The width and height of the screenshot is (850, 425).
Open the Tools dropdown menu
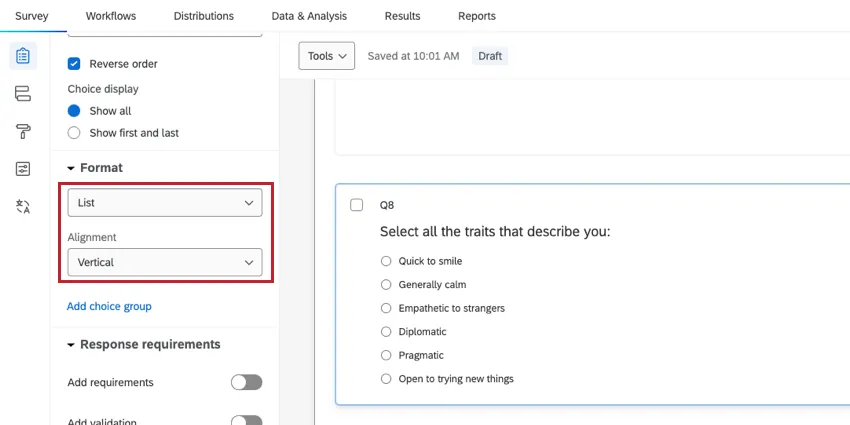pos(327,56)
